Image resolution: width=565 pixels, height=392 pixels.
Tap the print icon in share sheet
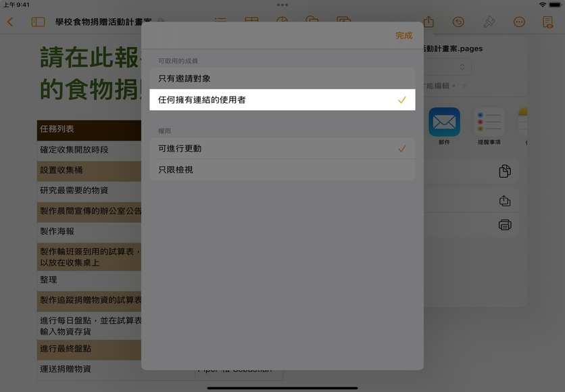pyautogui.click(x=504, y=225)
